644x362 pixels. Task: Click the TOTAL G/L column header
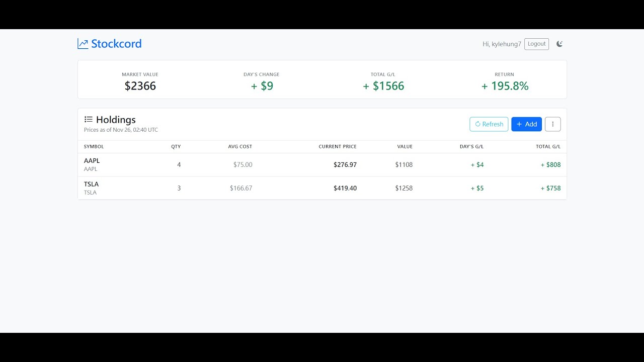[548, 147]
